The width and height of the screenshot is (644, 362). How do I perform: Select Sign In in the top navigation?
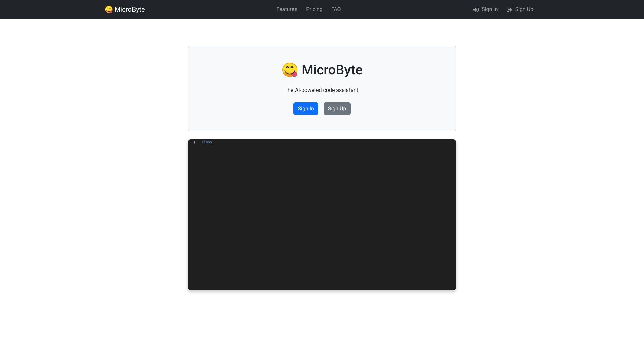tap(490, 9)
